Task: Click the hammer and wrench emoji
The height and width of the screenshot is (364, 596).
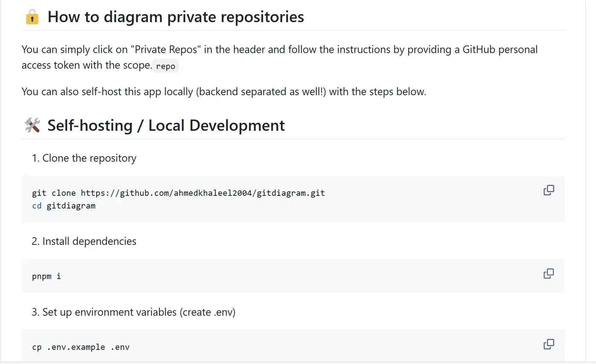Action: (32, 126)
